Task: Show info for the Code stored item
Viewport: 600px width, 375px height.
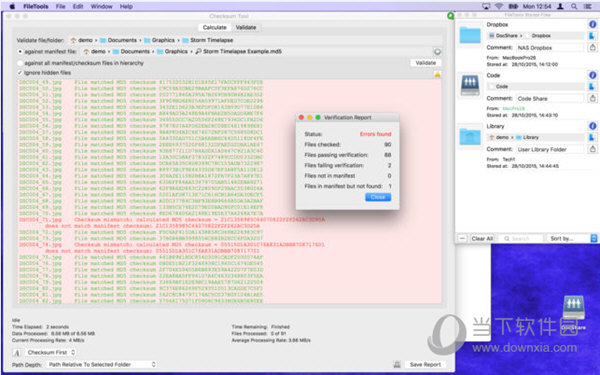Action: click(x=592, y=75)
